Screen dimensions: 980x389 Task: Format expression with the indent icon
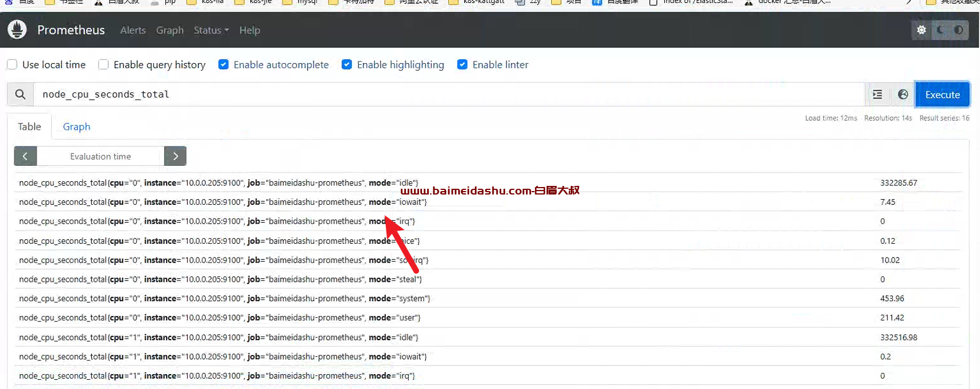click(x=877, y=94)
